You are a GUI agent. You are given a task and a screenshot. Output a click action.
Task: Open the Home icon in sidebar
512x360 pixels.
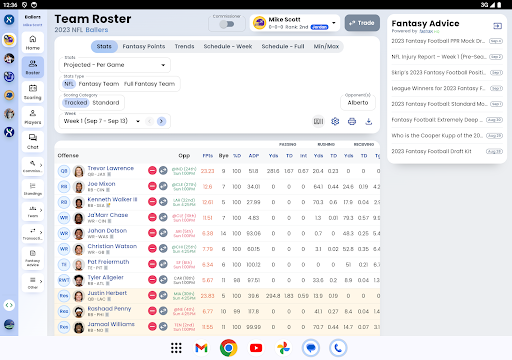point(33,42)
